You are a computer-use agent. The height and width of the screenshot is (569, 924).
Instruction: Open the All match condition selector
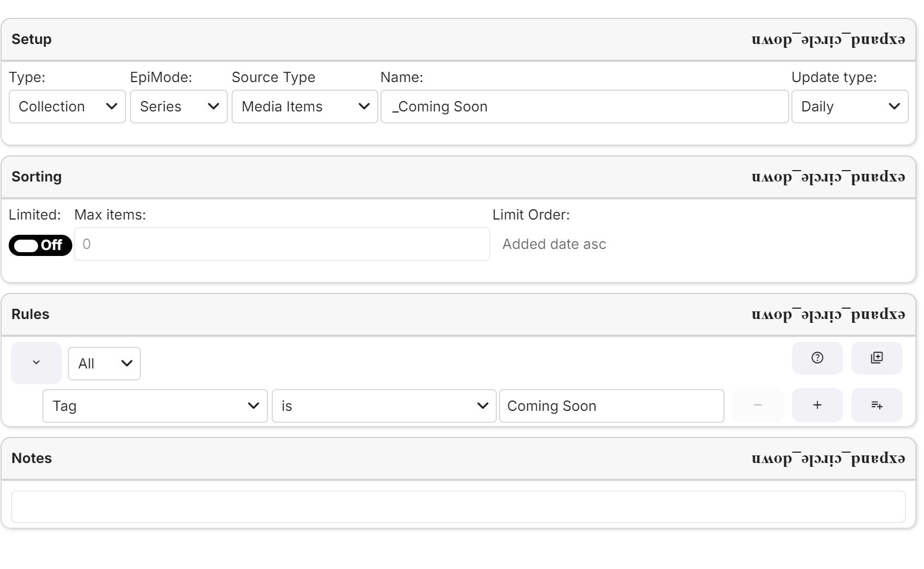[x=104, y=363]
